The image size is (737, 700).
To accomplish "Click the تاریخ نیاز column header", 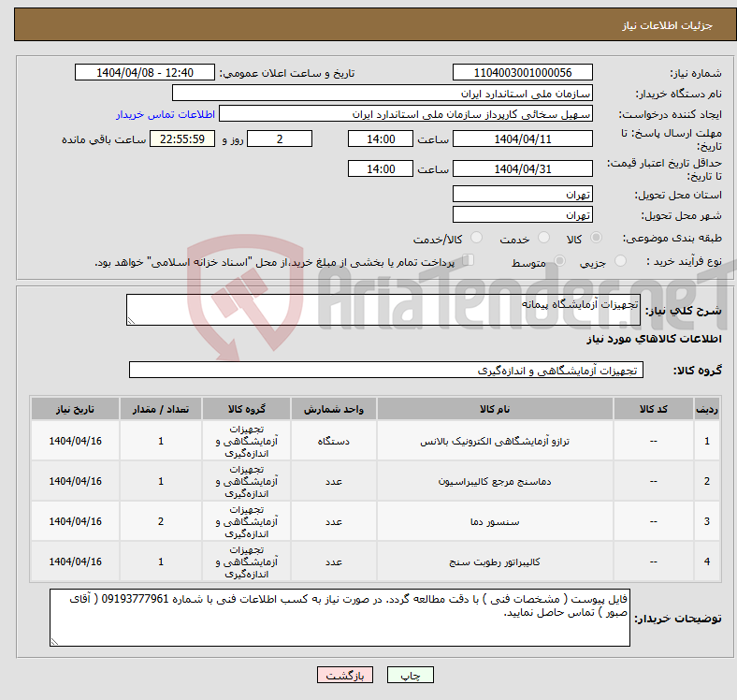I will (x=75, y=409).
